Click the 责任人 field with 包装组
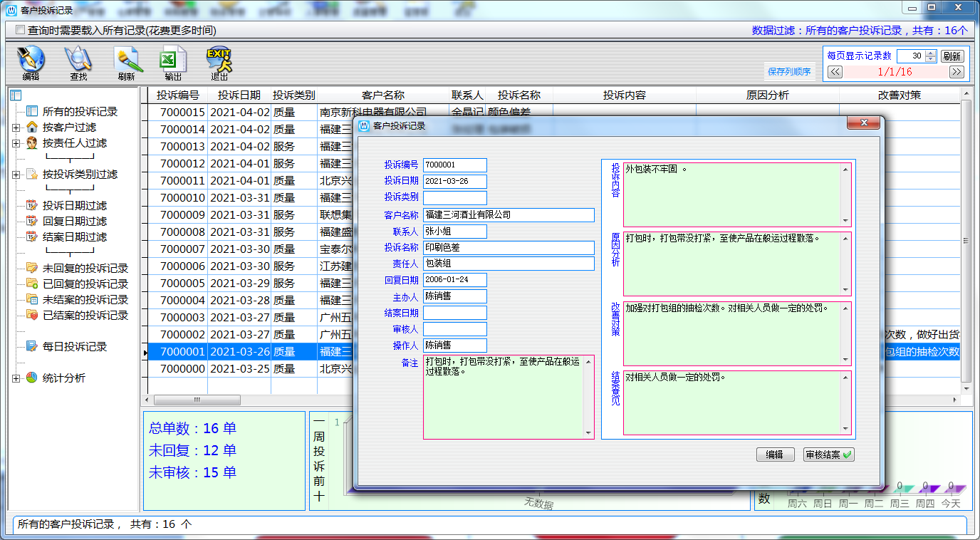980x540 pixels. (509, 264)
